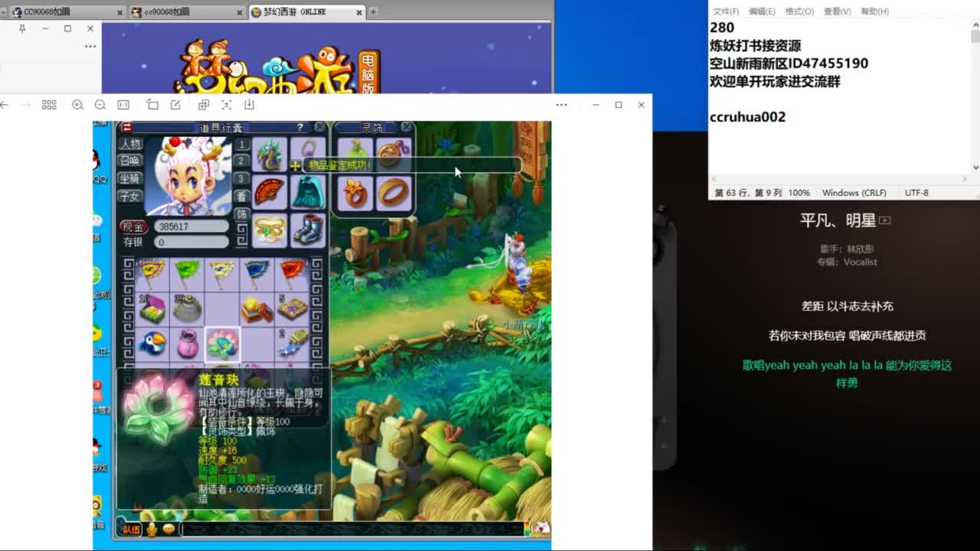The width and height of the screenshot is (980, 551).
Task: Open the three-dot menu below the pin window controls
Action: pos(90,46)
